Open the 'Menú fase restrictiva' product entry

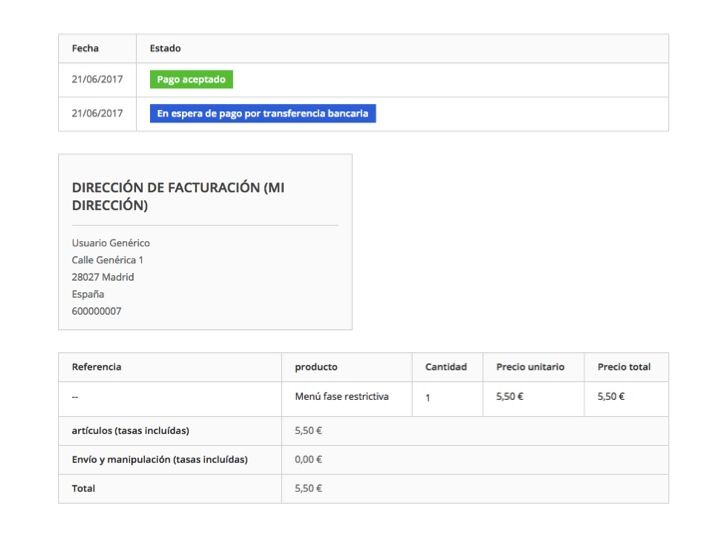tap(342, 396)
